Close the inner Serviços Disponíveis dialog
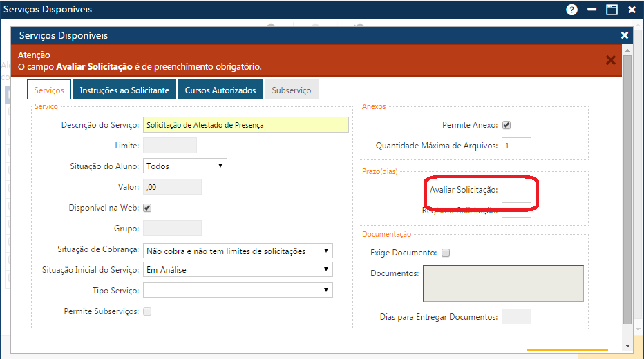 [625, 35]
